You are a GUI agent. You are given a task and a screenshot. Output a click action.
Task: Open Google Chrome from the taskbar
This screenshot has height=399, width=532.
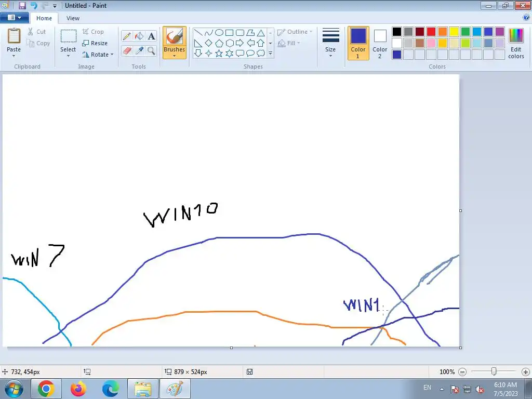(46, 389)
